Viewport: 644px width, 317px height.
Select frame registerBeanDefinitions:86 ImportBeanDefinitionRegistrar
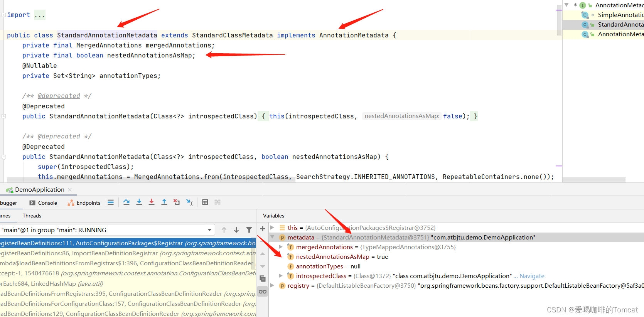click(x=128, y=253)
